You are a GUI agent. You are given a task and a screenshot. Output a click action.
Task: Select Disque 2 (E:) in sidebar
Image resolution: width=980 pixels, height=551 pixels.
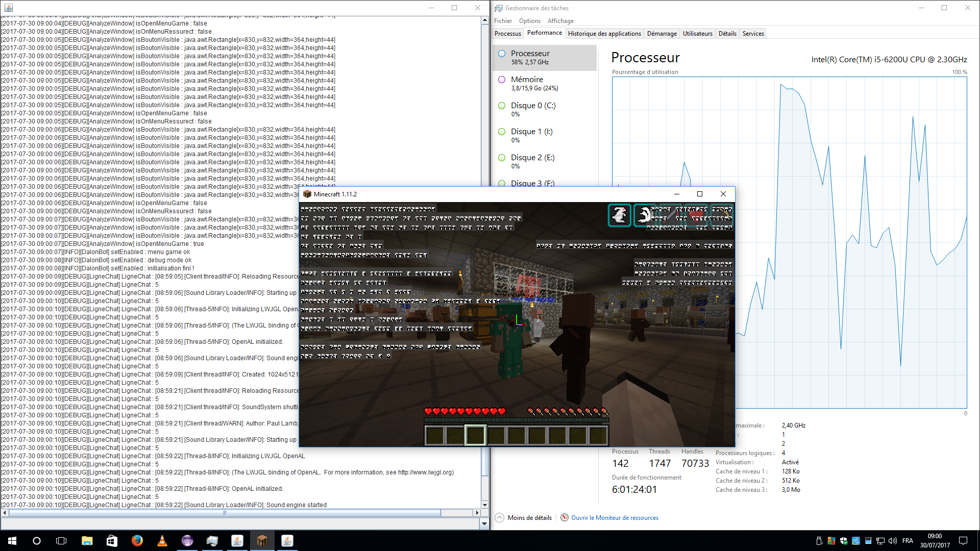coord(545,162)
